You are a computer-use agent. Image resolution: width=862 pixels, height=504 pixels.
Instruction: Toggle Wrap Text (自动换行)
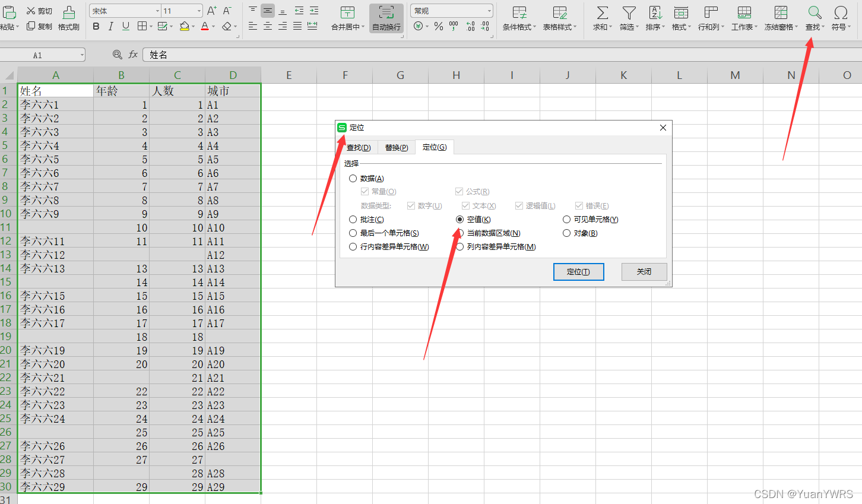click(386, 18)
